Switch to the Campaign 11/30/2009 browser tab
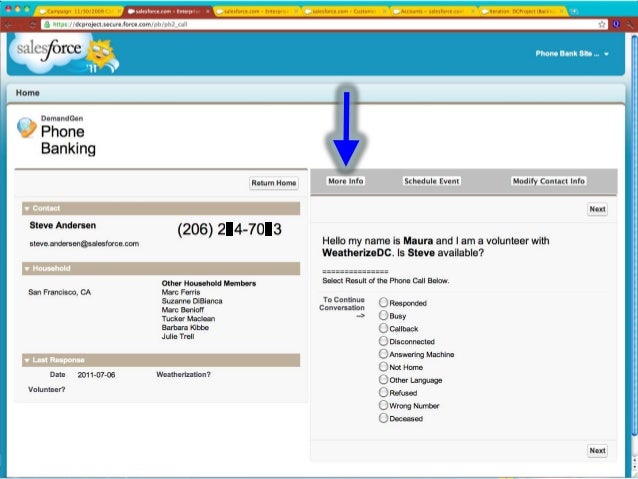This screenshot has height=479, width=638. pyautogui.click(x=77, y=11)
